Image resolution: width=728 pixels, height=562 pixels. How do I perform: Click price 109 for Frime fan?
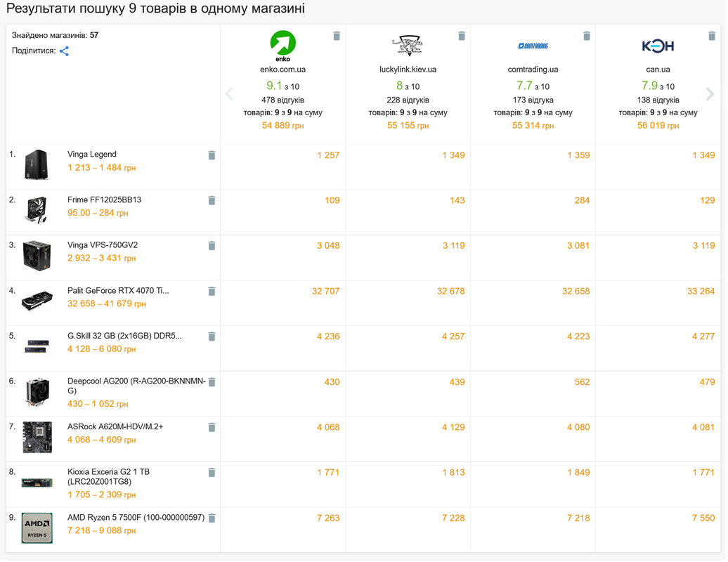pyautogui.click(x=332, y=200)
